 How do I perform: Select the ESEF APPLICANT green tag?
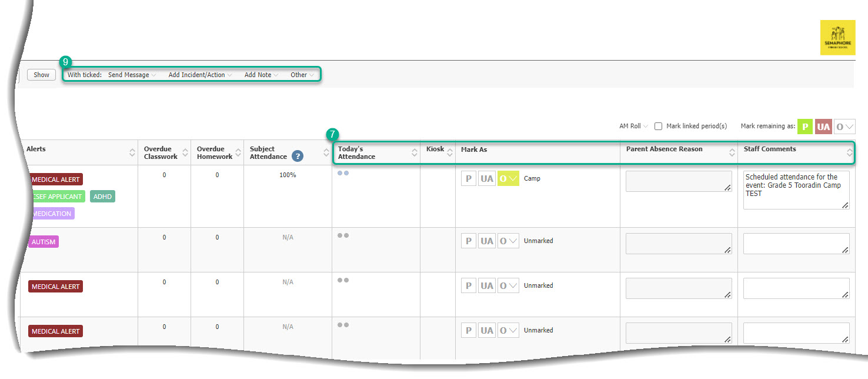point(57,196)
